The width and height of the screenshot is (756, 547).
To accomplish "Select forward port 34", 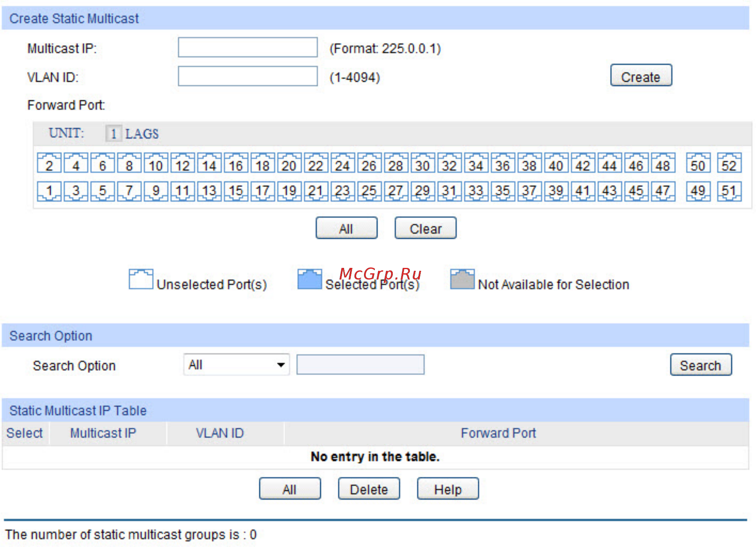I will pyautogui.click(x=476, y=163).
